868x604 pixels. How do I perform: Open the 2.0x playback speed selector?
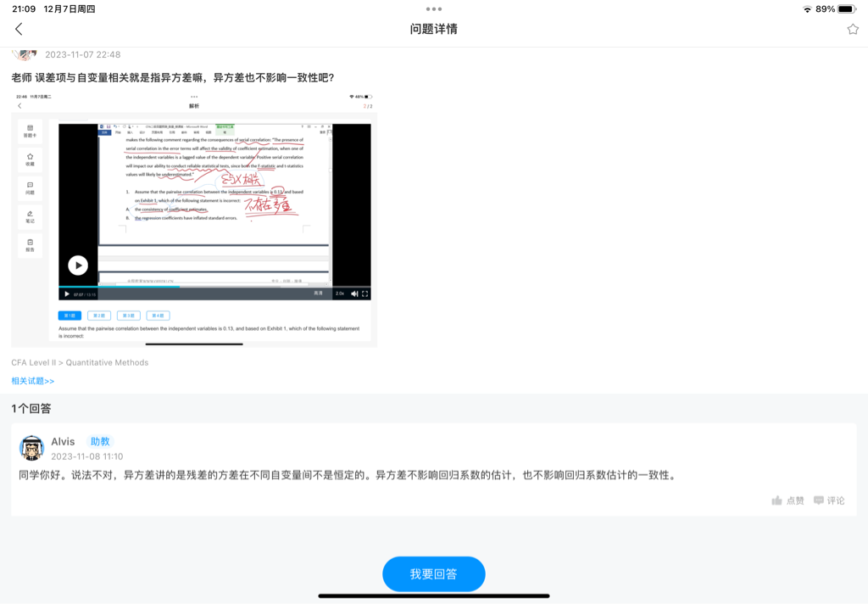click(x=340, y=294)
